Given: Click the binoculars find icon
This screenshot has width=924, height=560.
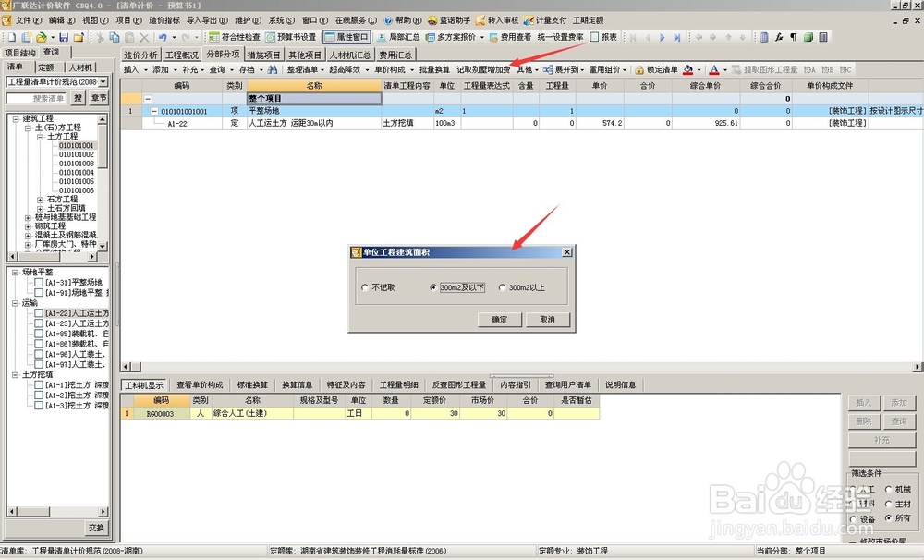Looking at the screenshot, I should point(273,69).
